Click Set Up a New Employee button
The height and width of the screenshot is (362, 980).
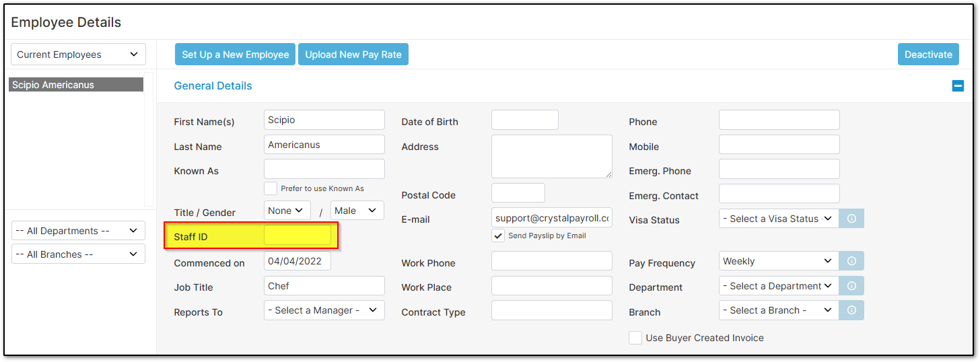tap(236, 55)
